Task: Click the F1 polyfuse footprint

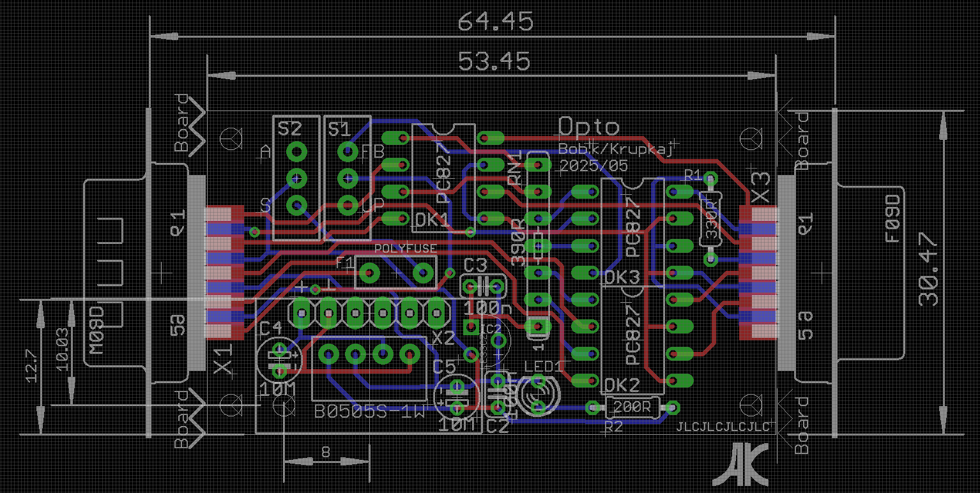Action: pos(396,271)
